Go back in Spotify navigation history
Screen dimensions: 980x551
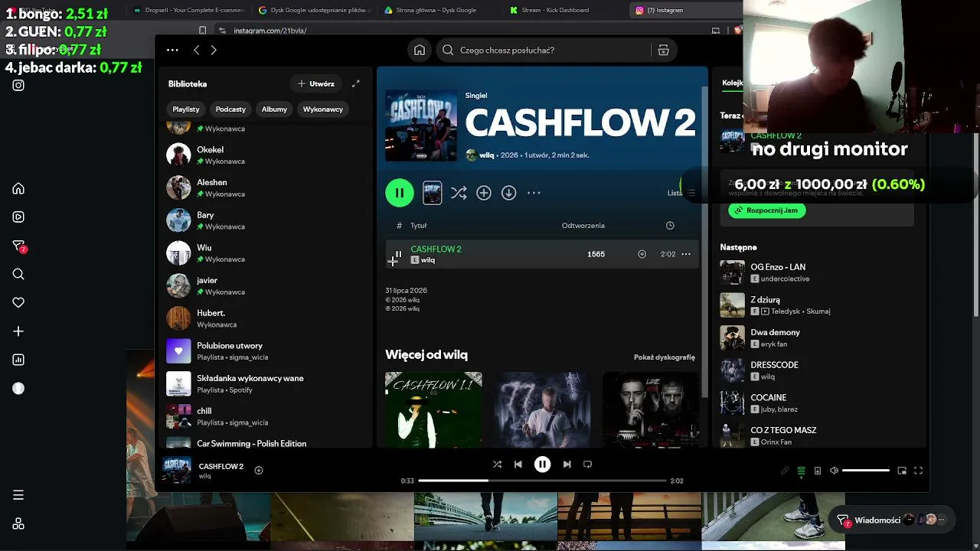click(x=197, y=50)
